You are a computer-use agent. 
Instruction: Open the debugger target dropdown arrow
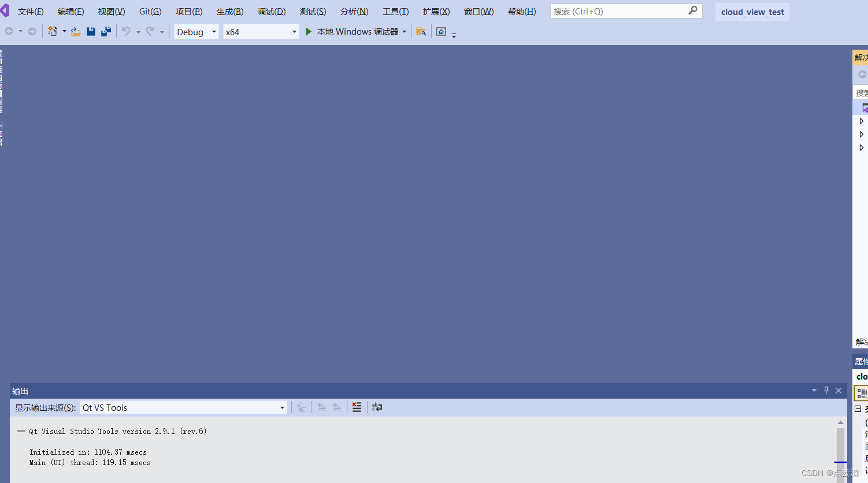[405, 32]
